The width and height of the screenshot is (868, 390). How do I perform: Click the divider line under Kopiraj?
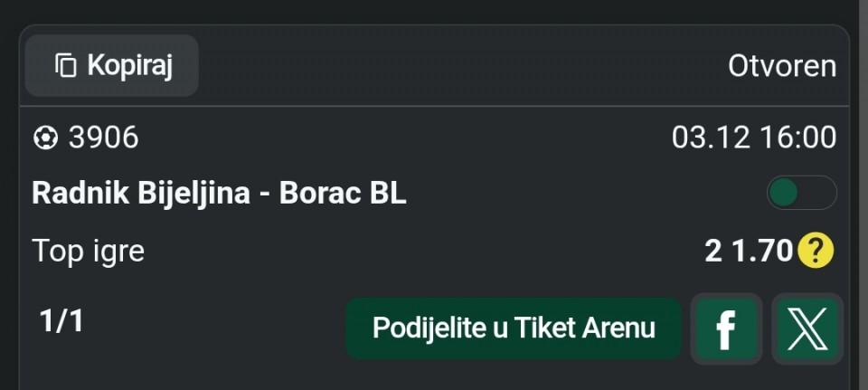(x=434, y=107)
